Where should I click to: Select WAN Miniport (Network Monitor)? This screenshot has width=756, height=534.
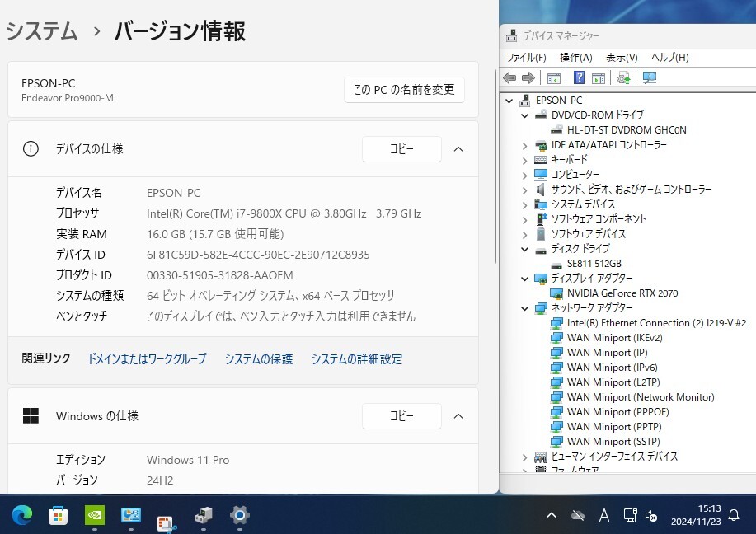641,397
